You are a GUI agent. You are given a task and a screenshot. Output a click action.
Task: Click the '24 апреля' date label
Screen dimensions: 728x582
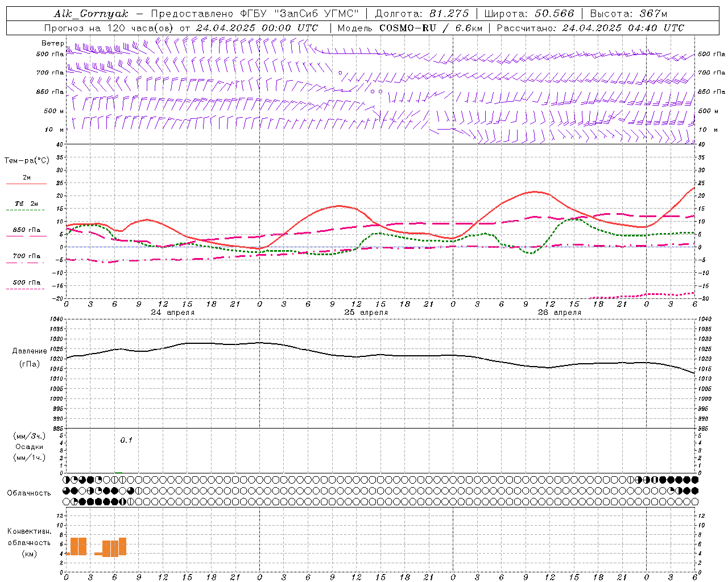pyautogui.click(x=172, y=313)
